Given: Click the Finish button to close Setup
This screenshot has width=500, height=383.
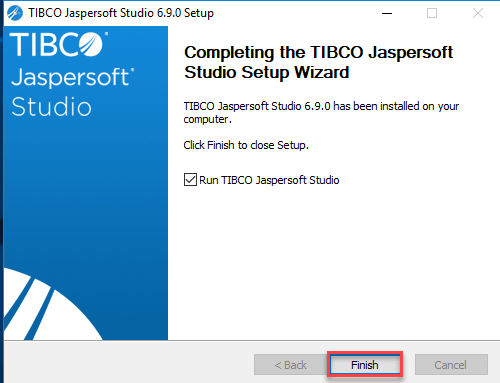Looking at the screenshot, I should [x=365, y=365].
